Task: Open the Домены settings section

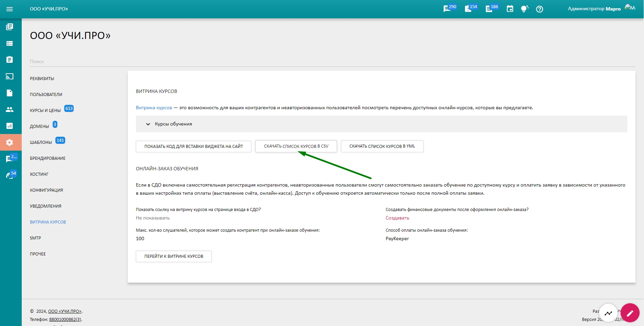Action: click(39, 126)
